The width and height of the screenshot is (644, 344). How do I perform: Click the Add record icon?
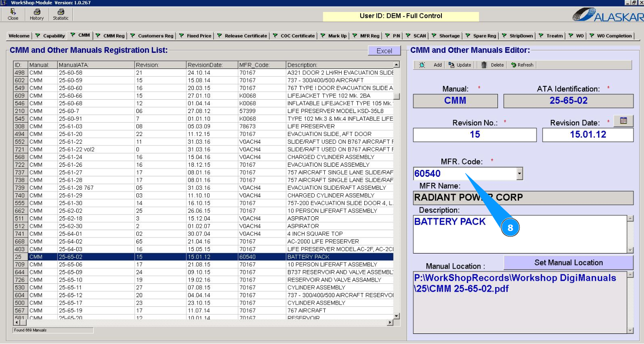(x=422, y=65)
